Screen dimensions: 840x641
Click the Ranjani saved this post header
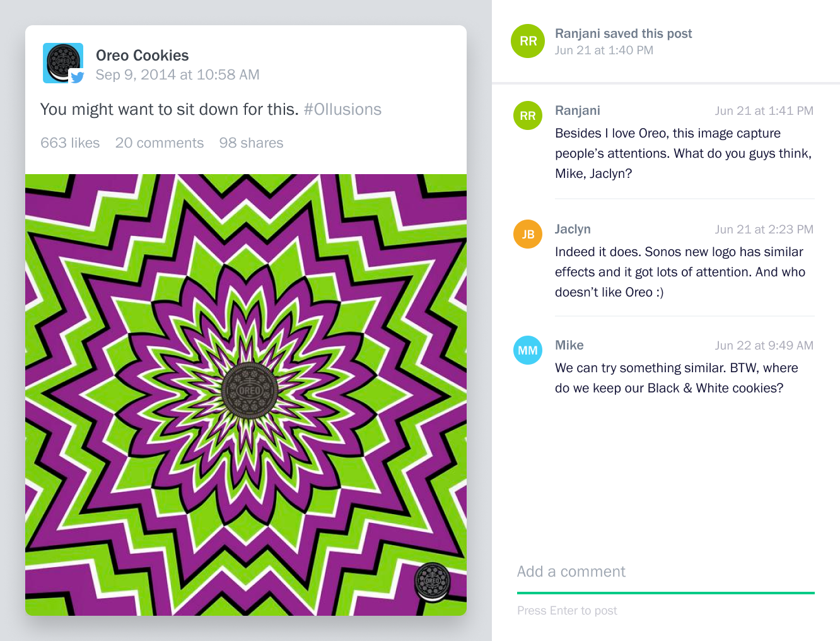(624, 33)
